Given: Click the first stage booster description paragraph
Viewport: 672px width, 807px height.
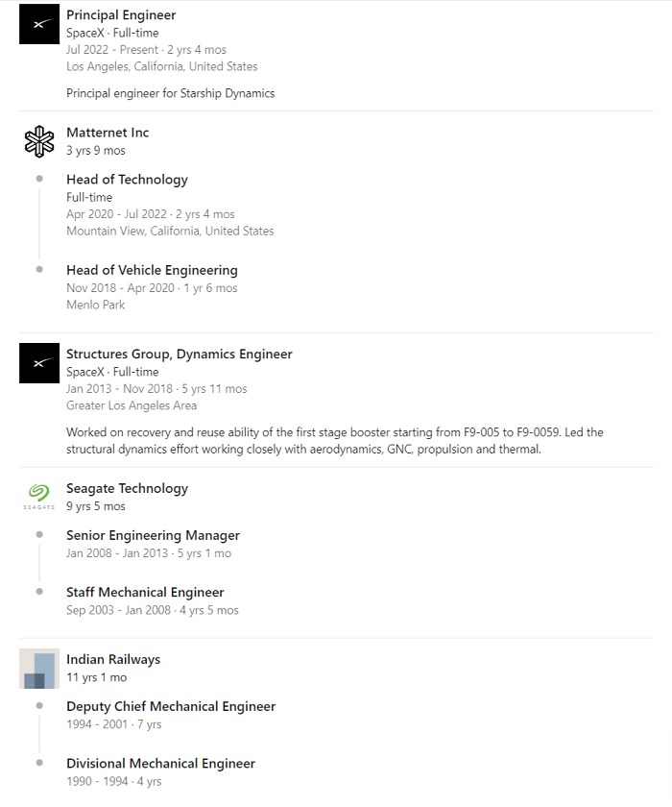Looking at the screenshot, I should click(x=334, y=440).
